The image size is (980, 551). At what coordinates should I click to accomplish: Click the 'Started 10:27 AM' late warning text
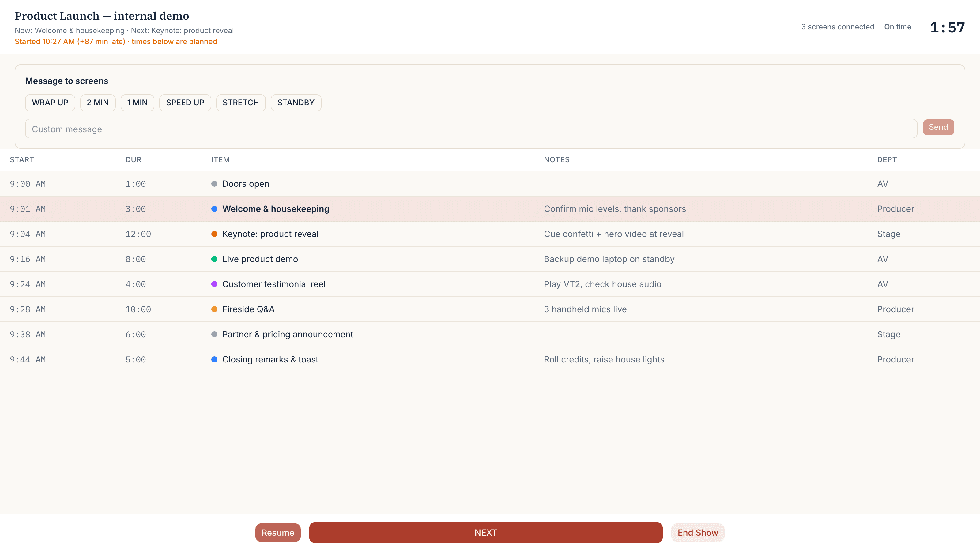[116, 41]
